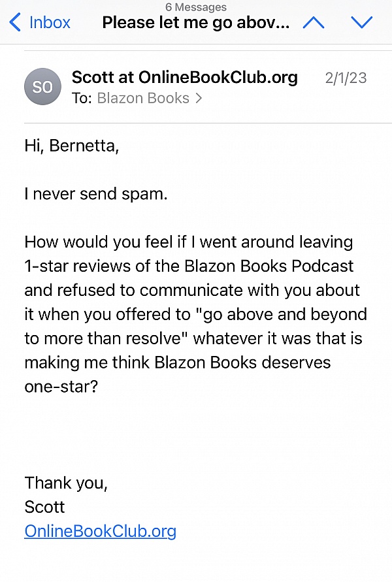Tap the Blazon Books recipient name

[143, 98]
